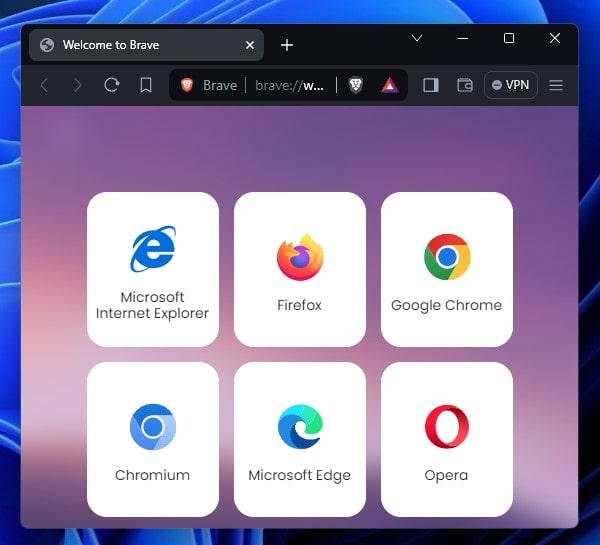600x545 pixels.
Task: Choose the Chromium import card
Action: 153,439
